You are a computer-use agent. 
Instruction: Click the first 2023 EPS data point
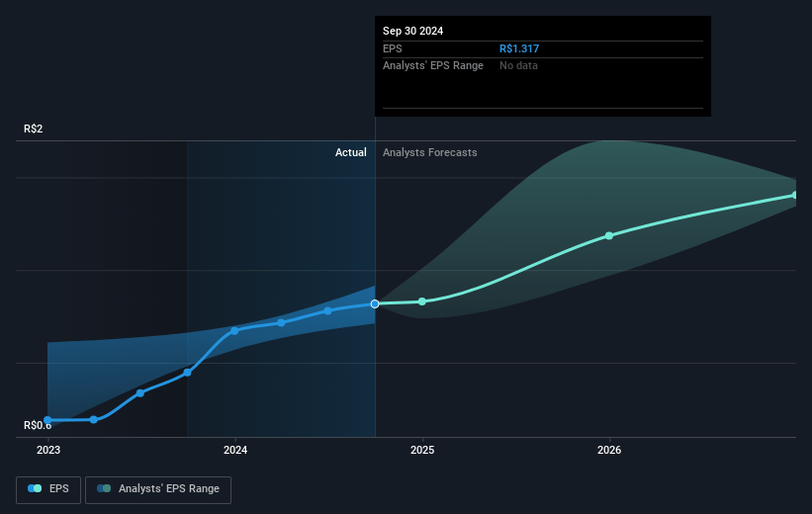point(47,420)
